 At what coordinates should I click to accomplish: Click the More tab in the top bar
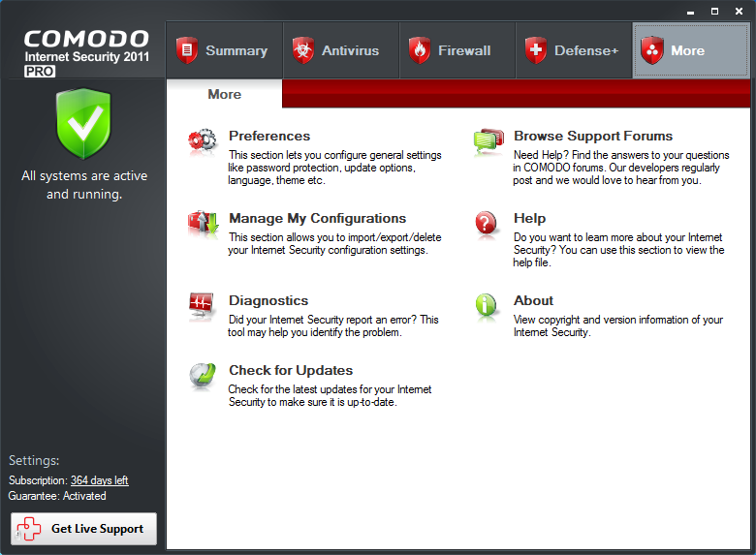[x=690, y=50]
